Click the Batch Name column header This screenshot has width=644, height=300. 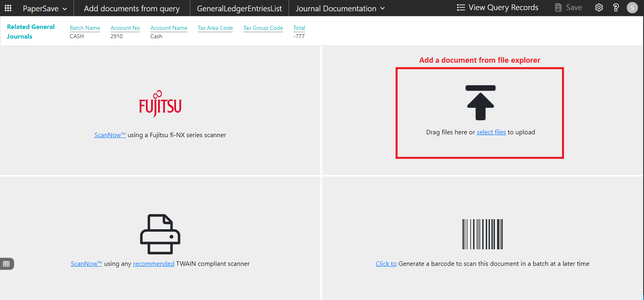point(85,28)
